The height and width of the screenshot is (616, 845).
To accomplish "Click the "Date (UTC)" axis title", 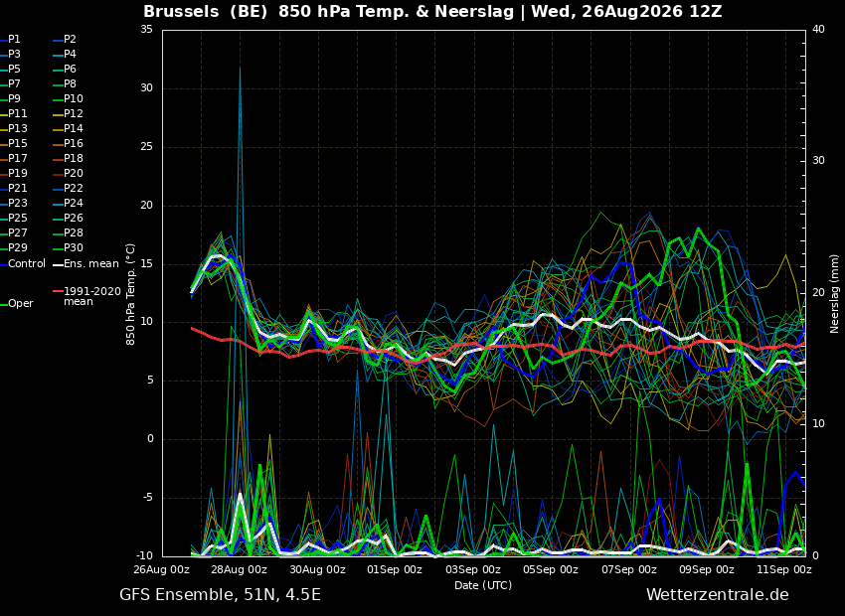I will [x=483, y=585].
